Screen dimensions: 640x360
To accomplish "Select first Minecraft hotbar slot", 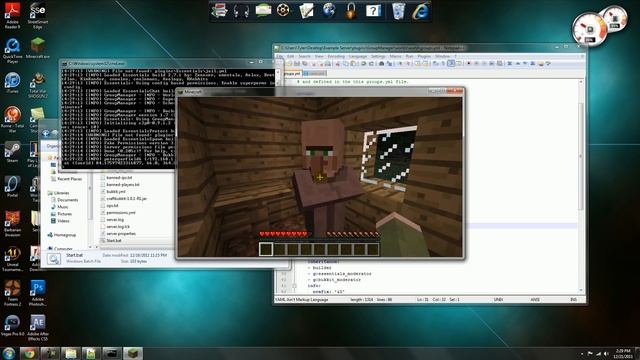I will [x=266, y=249].
